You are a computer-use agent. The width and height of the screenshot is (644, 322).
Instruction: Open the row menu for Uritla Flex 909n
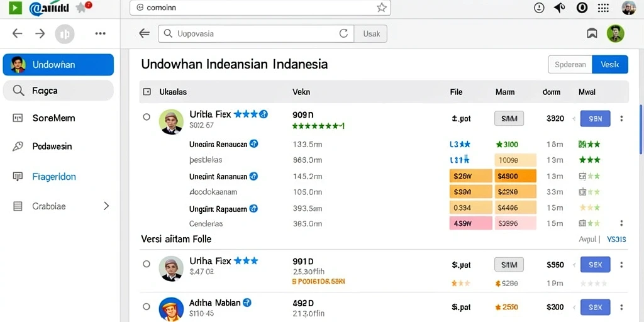coord(621,119)
